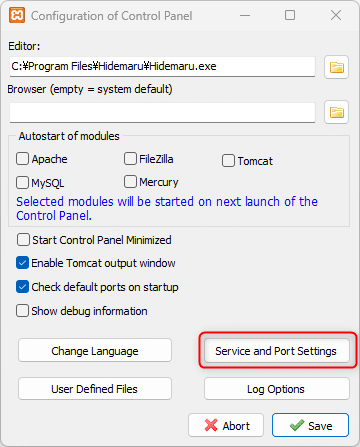This screenshot has width=360, height=447.
Task: Save configuration with green checkmark button
Action: [310, 425]
